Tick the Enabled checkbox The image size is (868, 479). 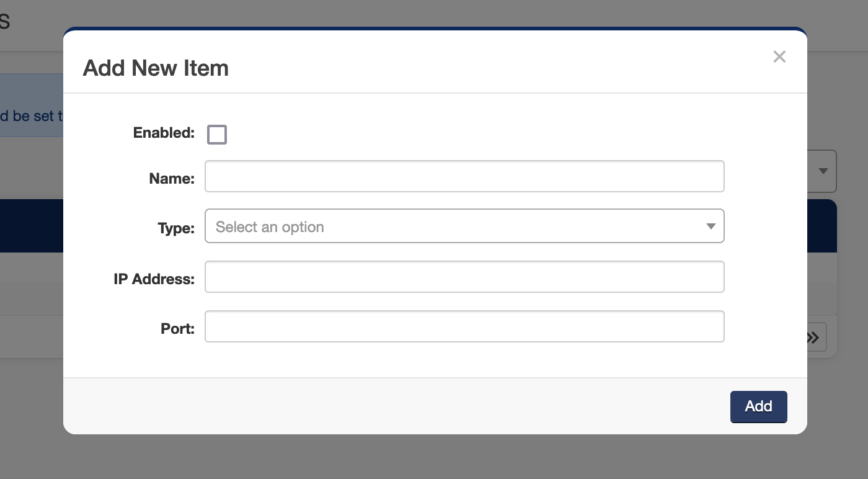click(217, 134)
